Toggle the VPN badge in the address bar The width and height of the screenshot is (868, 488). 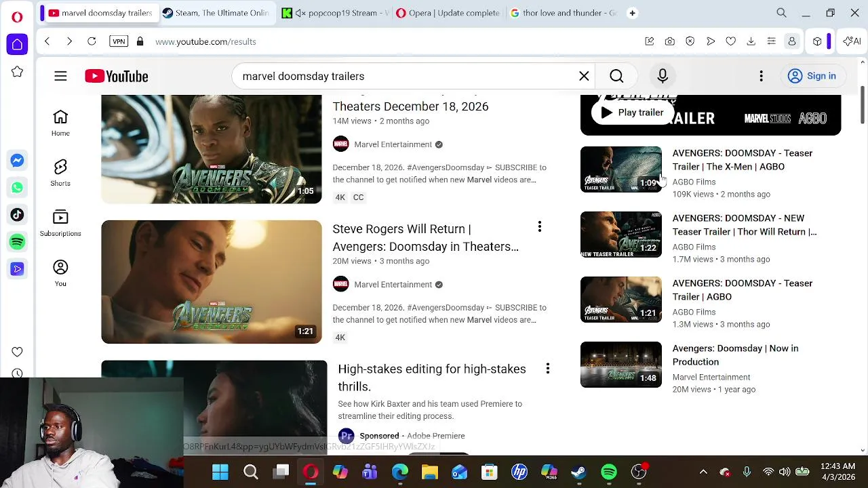click(x=119, y=41)
